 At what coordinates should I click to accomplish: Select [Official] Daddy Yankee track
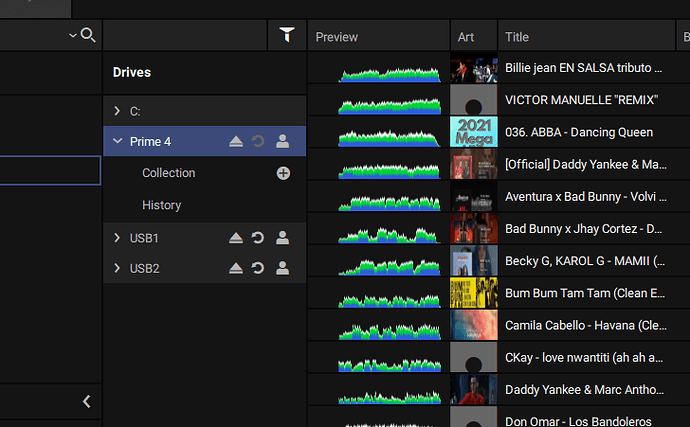586,164
